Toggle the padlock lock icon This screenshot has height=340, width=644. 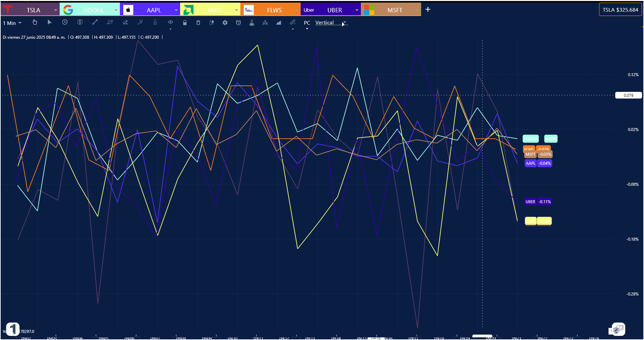[x=185, y=23]
